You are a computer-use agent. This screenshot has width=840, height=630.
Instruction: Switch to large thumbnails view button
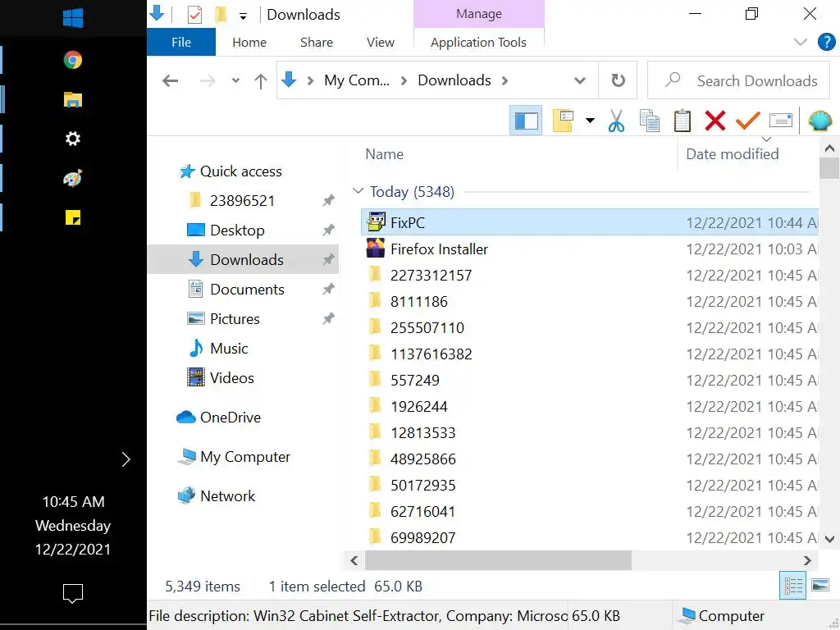click(x=820, y=586)
